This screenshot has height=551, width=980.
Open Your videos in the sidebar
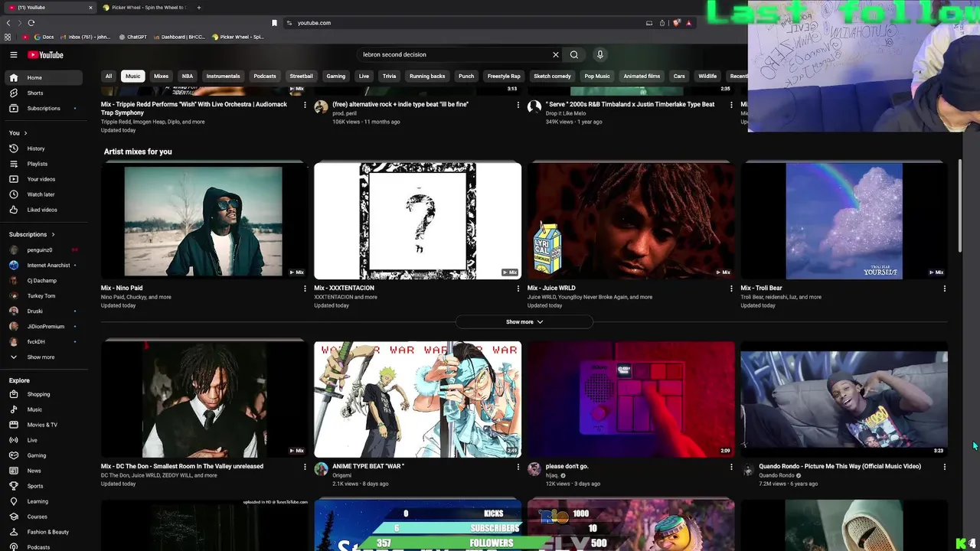44,179
